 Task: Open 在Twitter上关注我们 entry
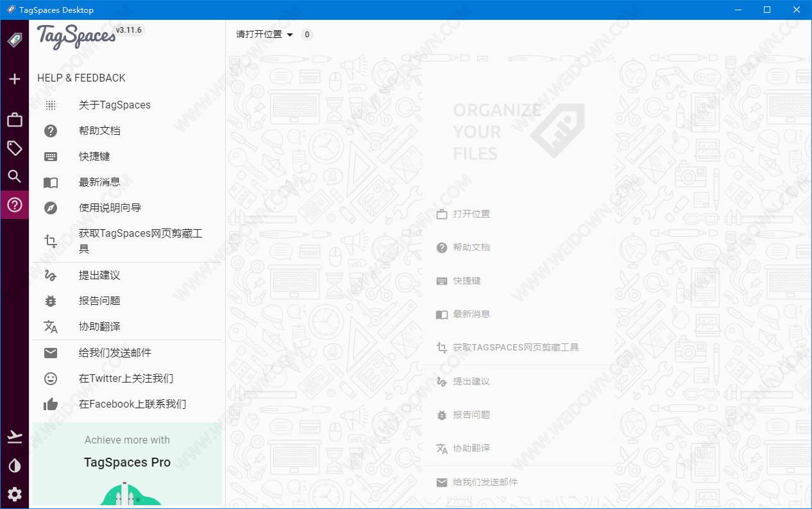tap(128, 379)
